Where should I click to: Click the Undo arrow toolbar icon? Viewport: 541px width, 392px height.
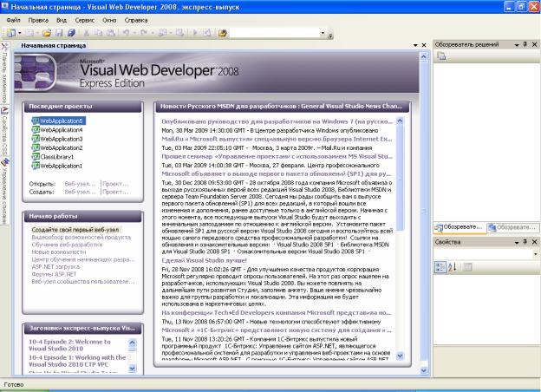coord(126,33)
